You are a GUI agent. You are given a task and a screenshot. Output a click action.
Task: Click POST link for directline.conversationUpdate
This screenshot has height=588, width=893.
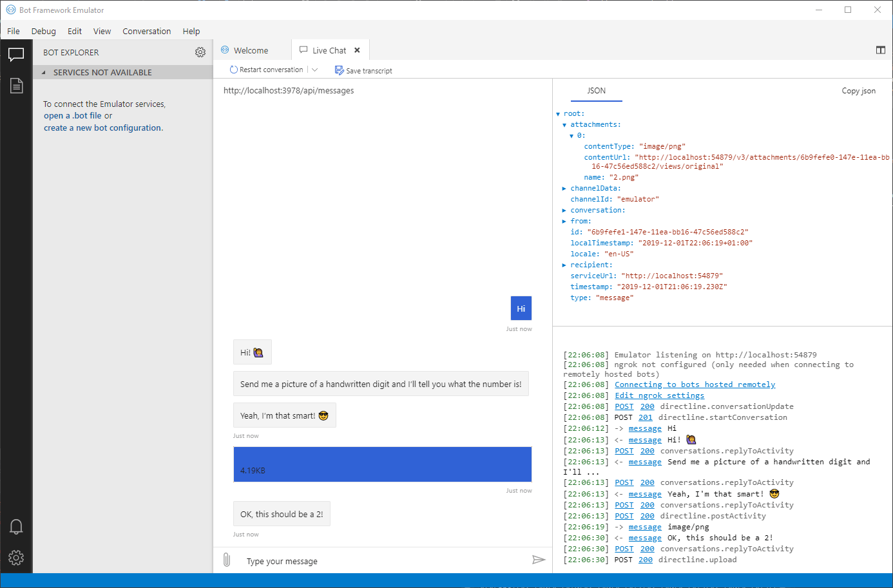pyautogui.click(x=624, y=406)
